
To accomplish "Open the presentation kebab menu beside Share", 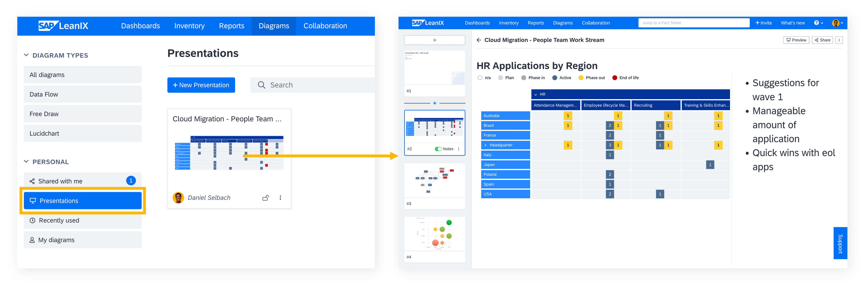I will [x=839, y=40].
